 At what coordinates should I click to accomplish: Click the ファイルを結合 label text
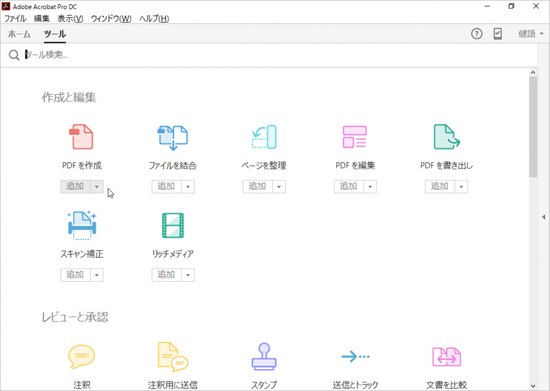click(173, 166)
